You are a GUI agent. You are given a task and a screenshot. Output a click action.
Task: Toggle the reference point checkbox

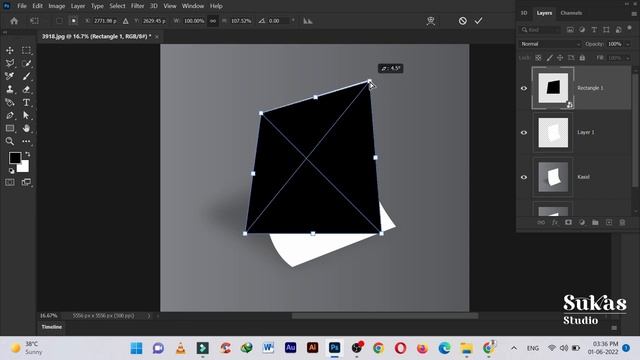click(x=59, y=20)
